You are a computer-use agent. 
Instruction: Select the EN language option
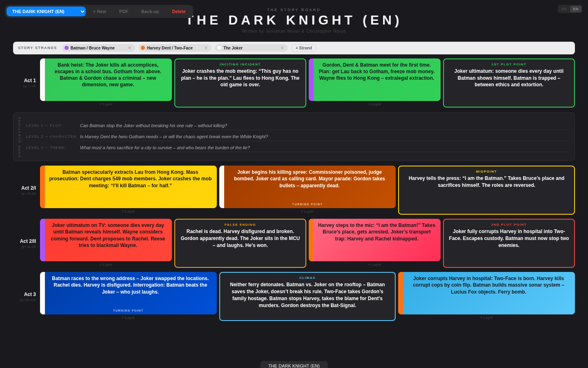coord(575,9)
